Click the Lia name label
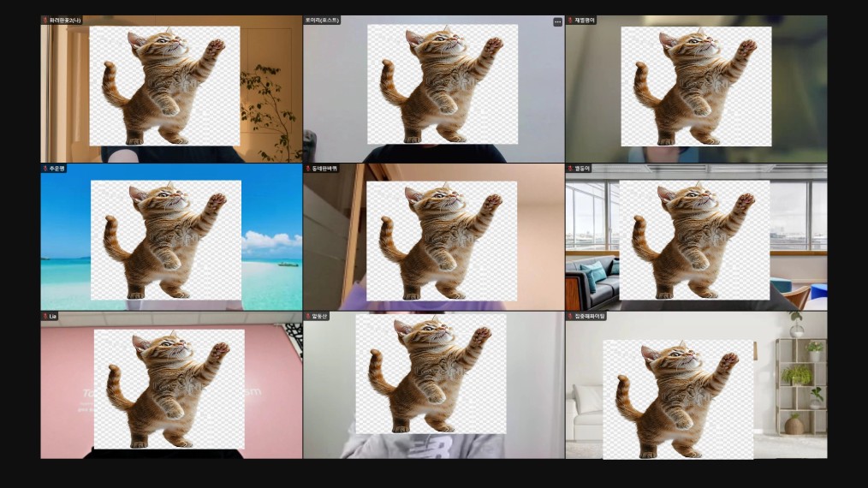This screenshot has width=868, height=488. tap(53, 316)
